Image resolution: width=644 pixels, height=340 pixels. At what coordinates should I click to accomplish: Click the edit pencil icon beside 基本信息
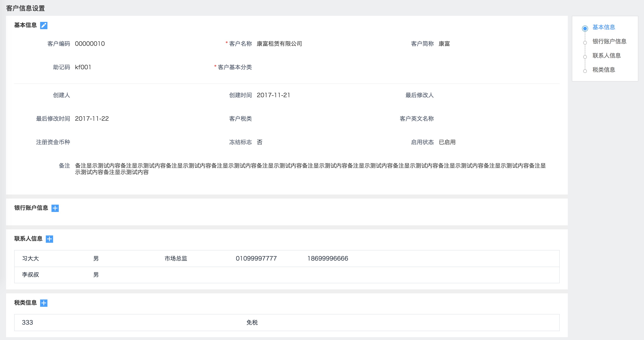pyautogui.click(x=44, y=25)
